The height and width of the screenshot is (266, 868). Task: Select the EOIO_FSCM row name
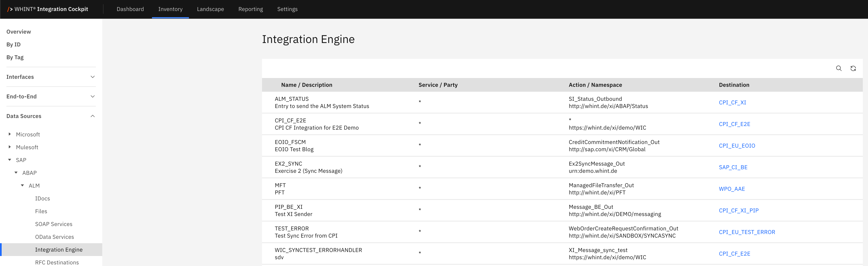pyautogui.click(x=290, y=142)
